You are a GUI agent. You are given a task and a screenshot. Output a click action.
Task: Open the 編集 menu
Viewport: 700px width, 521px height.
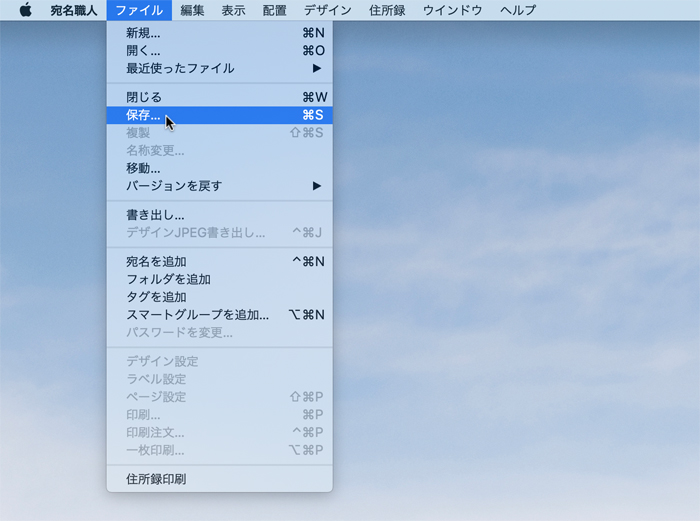coord(192,10)
